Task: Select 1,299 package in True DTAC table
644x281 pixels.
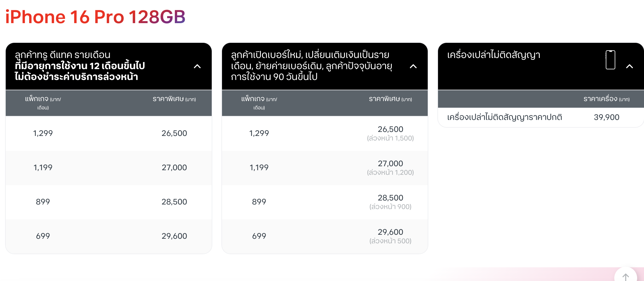Action: pos(43,133)
